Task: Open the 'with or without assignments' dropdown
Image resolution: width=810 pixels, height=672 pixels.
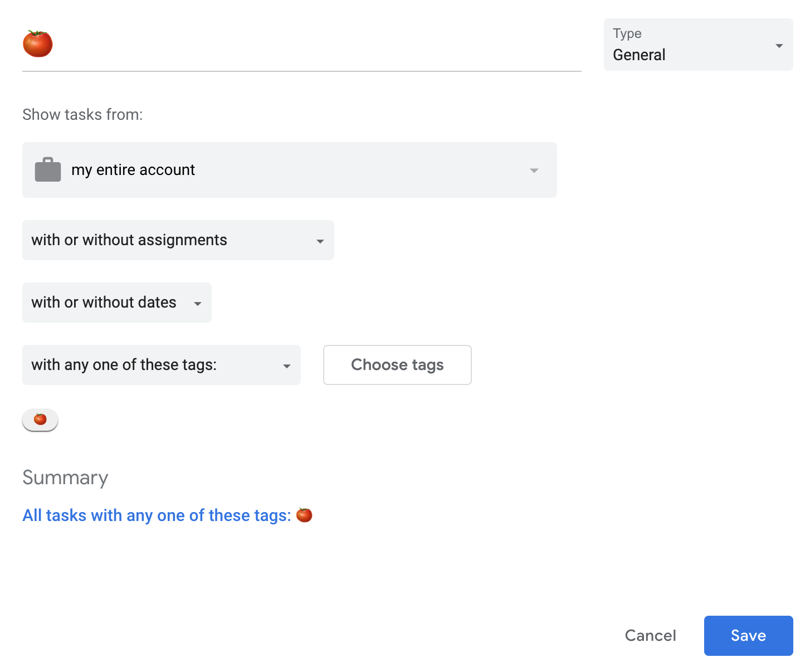Action: pos(320,241)
